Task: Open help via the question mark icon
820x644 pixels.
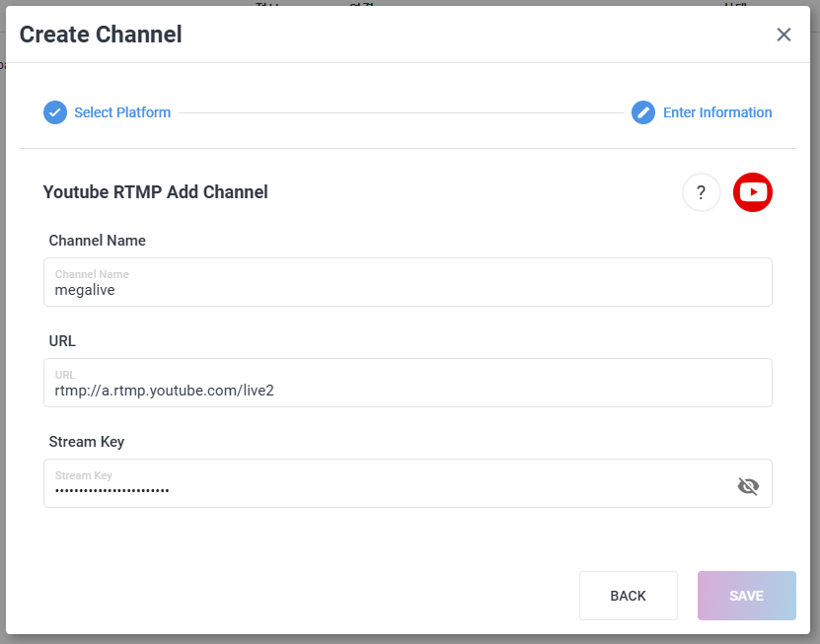Action: pyautogui.click(x=702, y=192)
